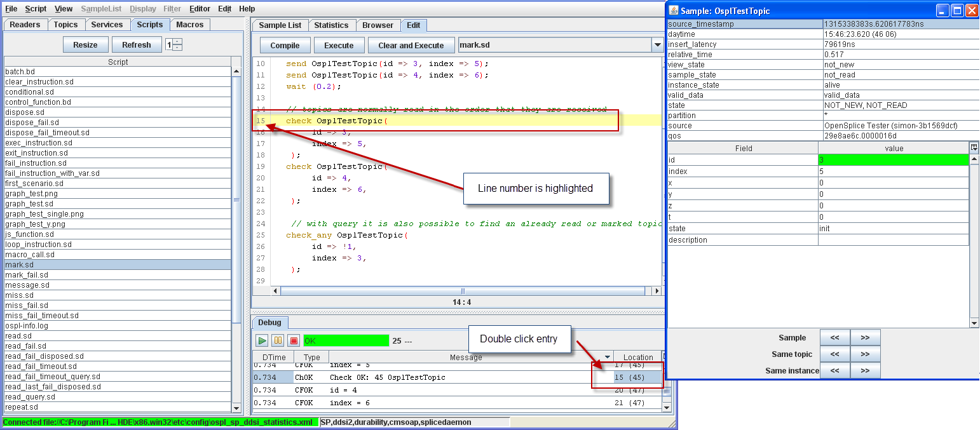Select graph_test.png in script list

118,194
